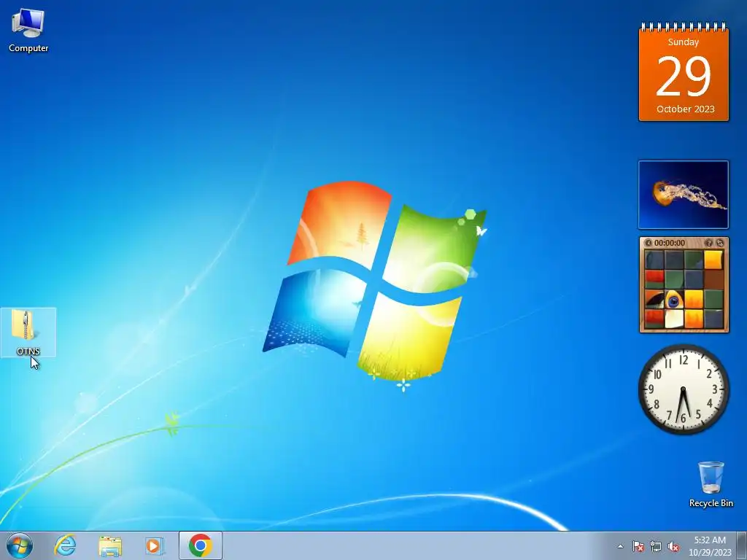Viewport: 747px width, 560px height.
Task: Click the jellyfish slideshow gadget
Action: click(684, 195)
